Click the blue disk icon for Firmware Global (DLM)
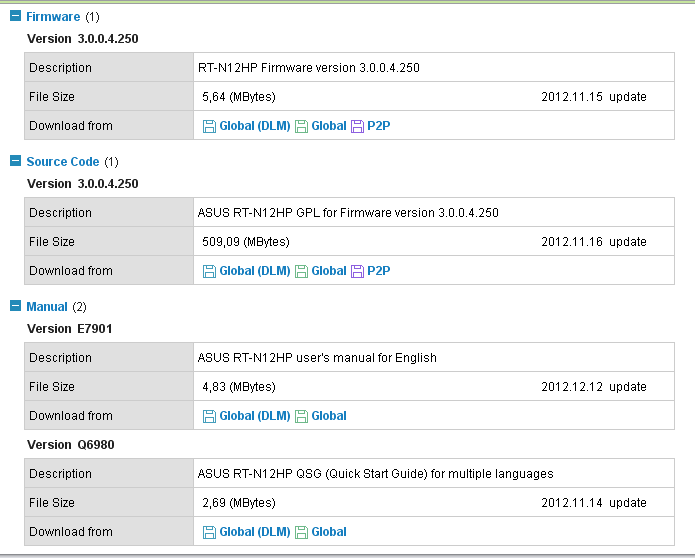 point(209,126)
